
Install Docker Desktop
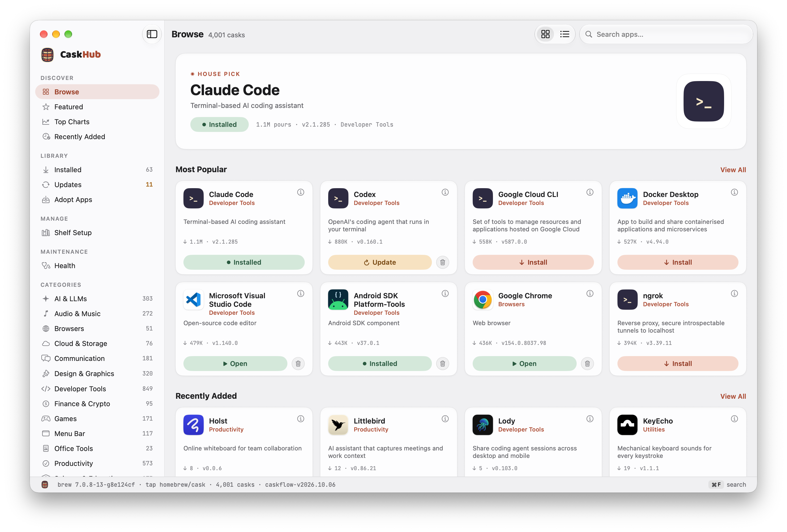[x=678, y=263]
